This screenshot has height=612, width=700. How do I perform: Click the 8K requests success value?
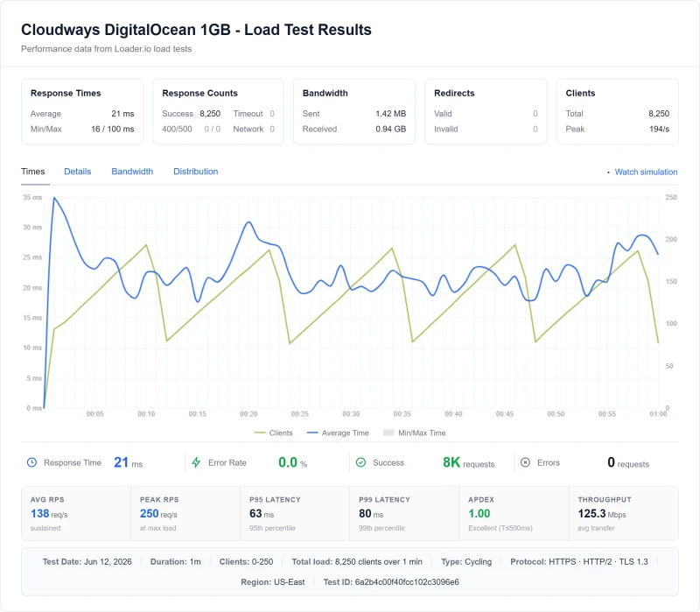tap(469, 462)
